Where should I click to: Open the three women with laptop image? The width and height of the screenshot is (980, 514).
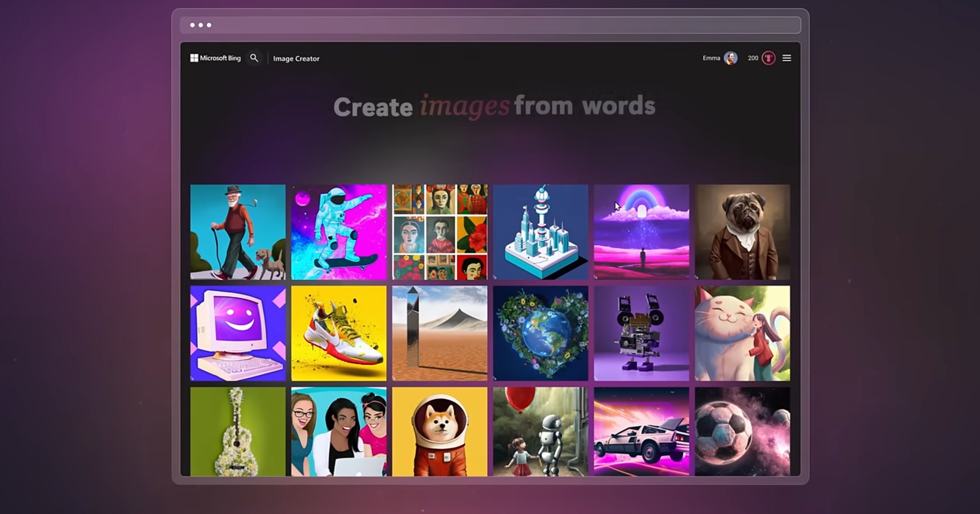coord(339,432)
